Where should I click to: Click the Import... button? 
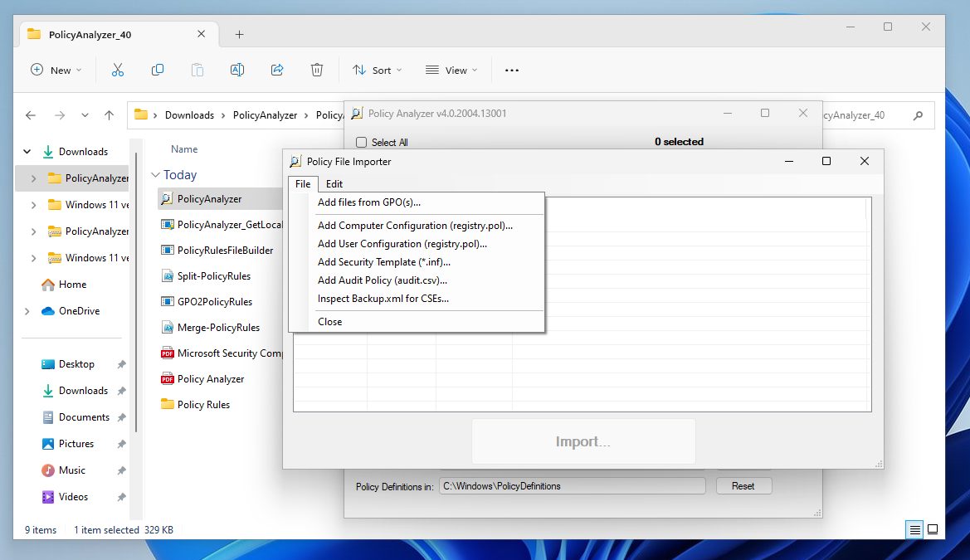583,441
